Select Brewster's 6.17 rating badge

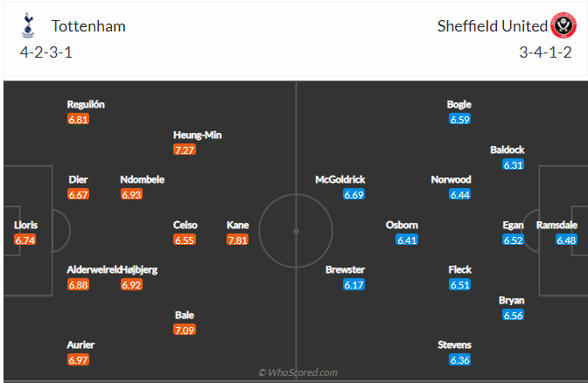pos(353,285)
